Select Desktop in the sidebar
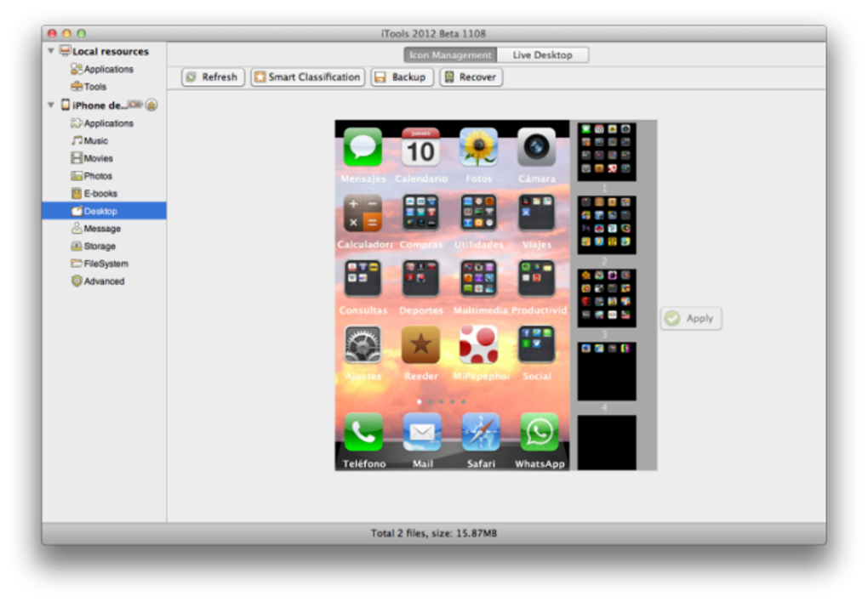 pyautogui.click(x=104, y=211)
